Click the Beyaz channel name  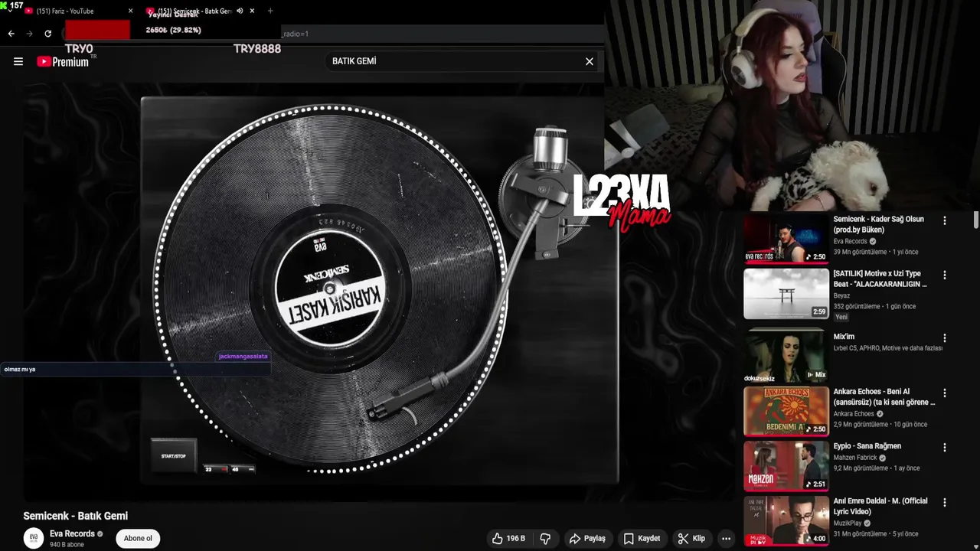842,295
